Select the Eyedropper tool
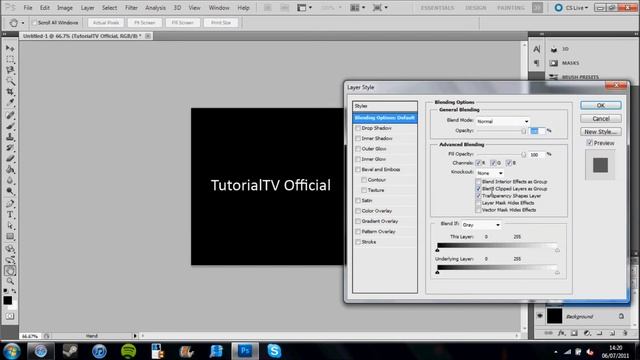 point(10,102)
